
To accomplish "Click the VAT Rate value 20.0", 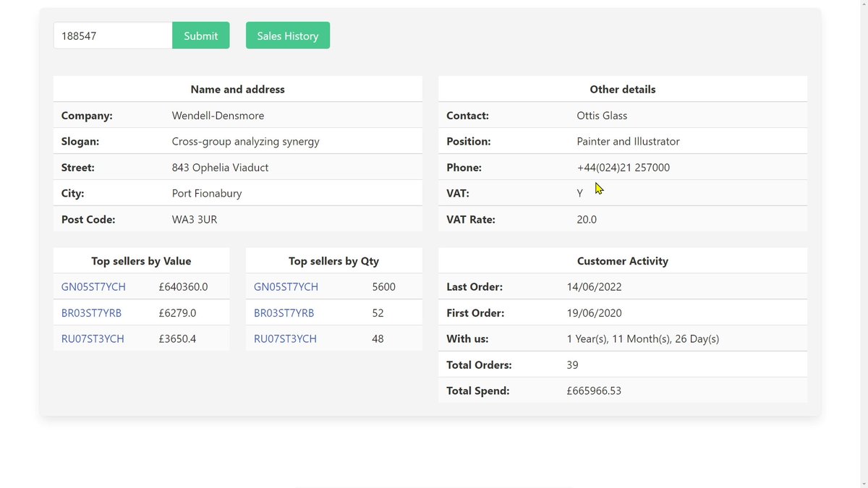I will coord(587,220).
